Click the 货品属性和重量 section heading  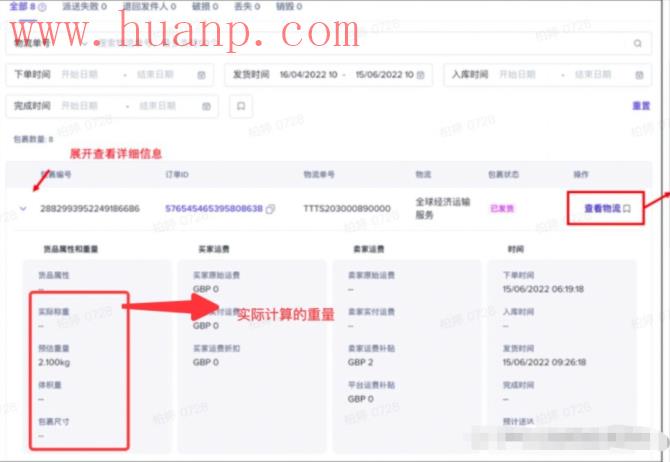coord(71,249)
